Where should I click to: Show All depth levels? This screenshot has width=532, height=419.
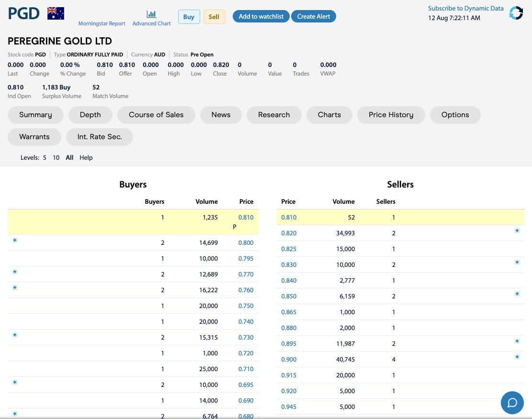(69, 158)
